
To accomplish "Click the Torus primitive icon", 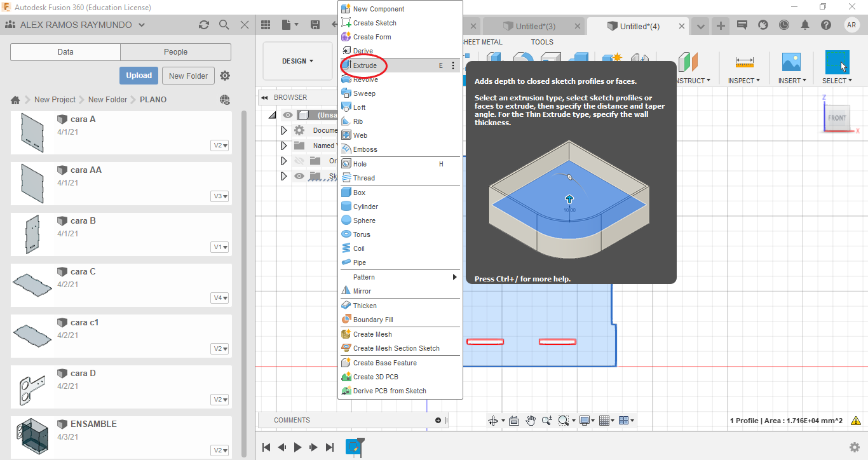I will tap(346, 234).
